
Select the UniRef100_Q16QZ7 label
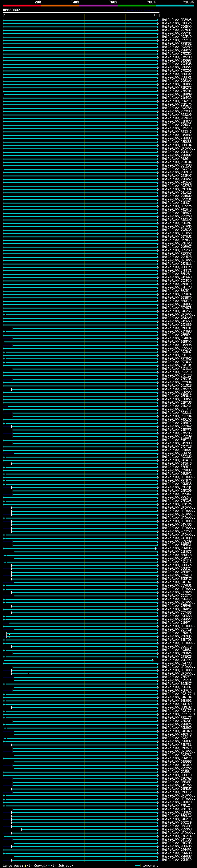(x=176, y=423)
